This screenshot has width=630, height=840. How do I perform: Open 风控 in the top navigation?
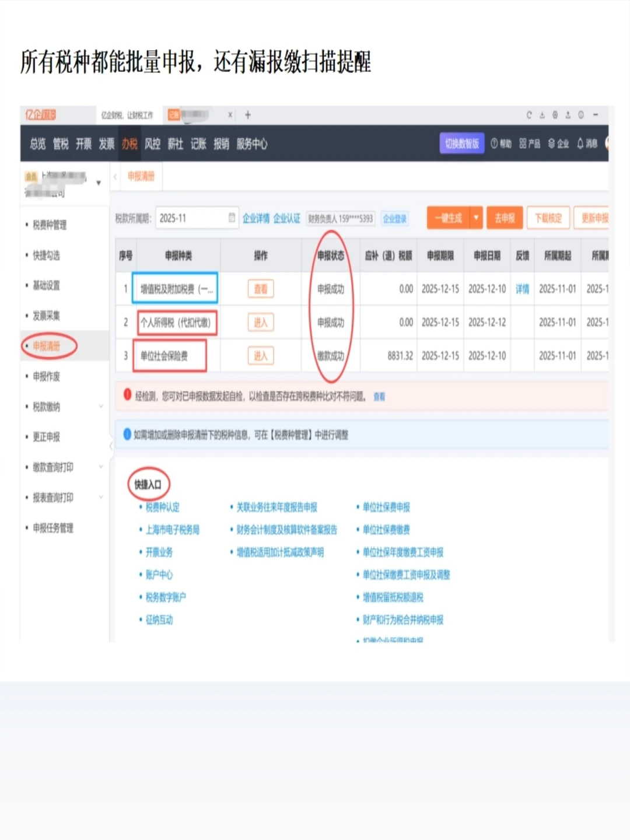point(153,144)
